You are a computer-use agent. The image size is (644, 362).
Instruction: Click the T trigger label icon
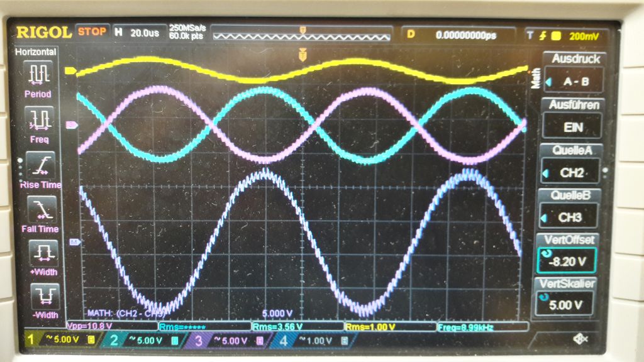[530, 35]
